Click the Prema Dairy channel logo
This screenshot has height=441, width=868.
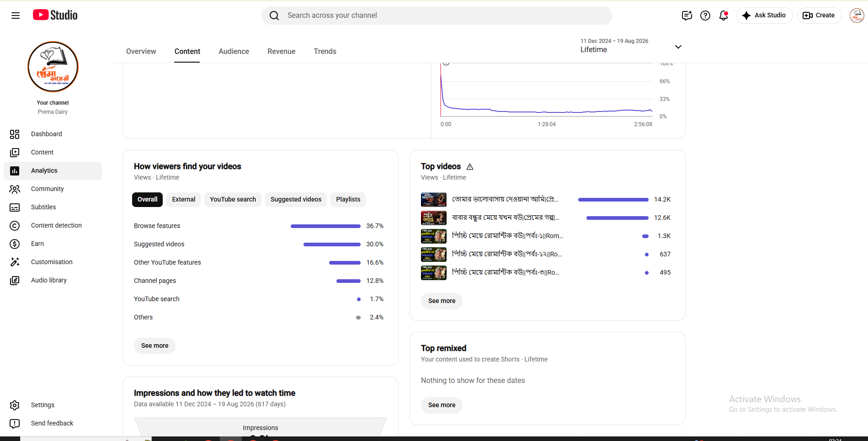point(53,67)
